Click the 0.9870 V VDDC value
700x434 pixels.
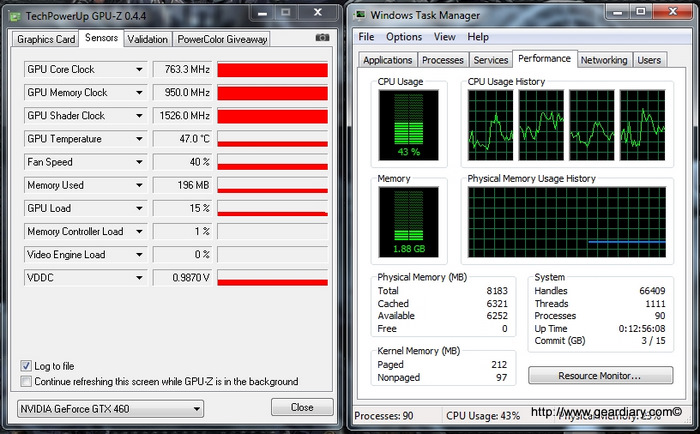182,278
